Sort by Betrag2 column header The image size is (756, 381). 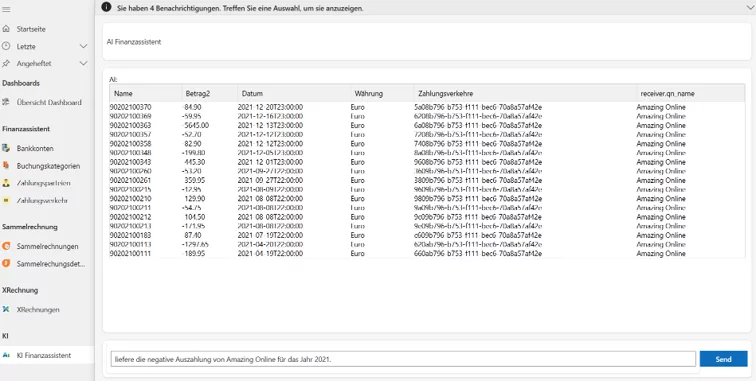coord(209,94)
